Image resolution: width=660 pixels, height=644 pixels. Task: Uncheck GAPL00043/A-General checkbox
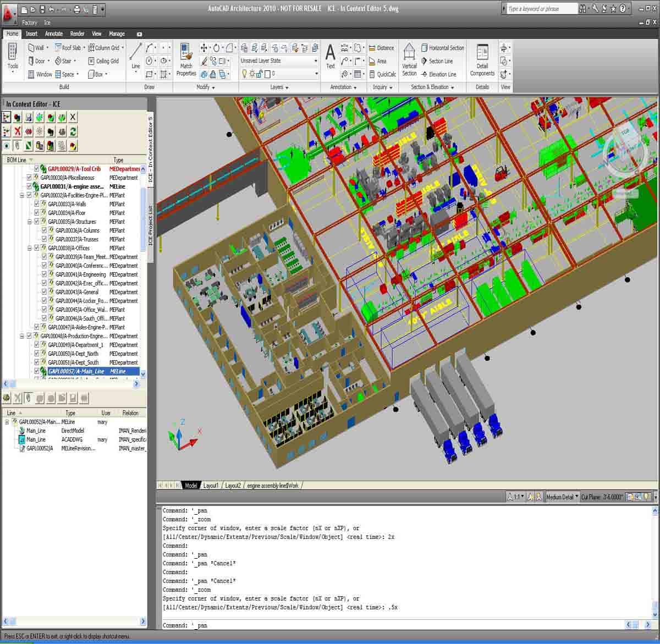45,292
